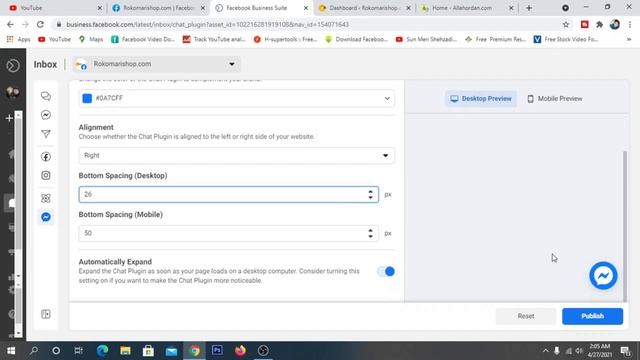This screenshot has width=640, height=360.
Task: Bookmark this page with the star icon
Action: (566, 24)
